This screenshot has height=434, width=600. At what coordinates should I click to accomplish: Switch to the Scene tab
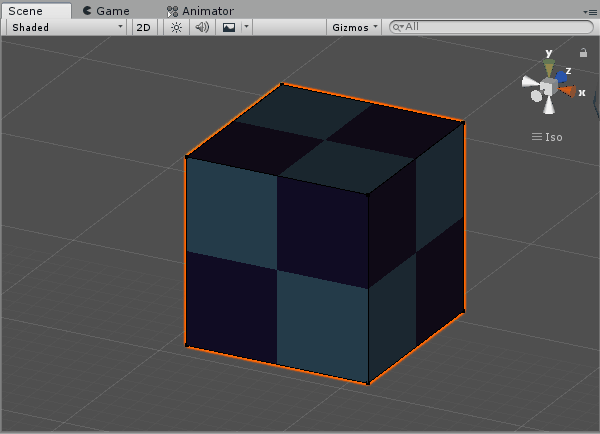[x=36, y=11]
